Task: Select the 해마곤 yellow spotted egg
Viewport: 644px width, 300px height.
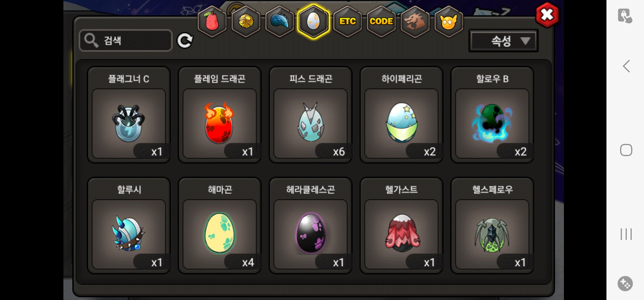Action: 220,226
